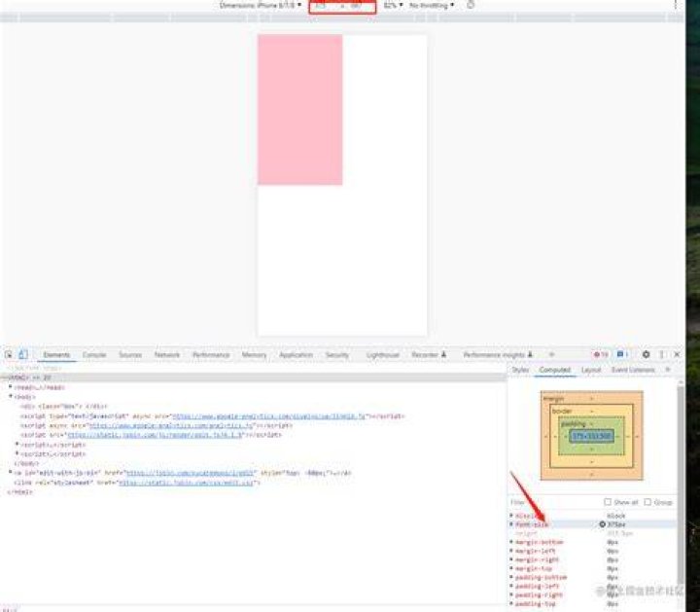Expand the margin-top computed property
This screenshot has height=612, width=700.
click(511, 568)
